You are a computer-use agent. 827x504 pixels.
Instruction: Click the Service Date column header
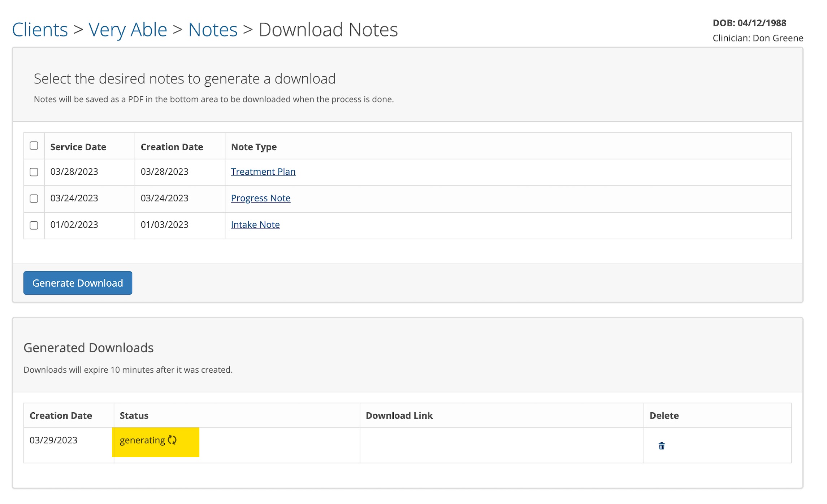coord(78,147)
